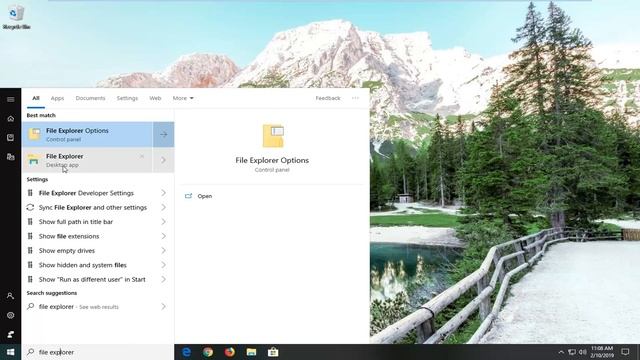
Task: Select the File Explorer Options best match
Action: (x=87, y=134)
